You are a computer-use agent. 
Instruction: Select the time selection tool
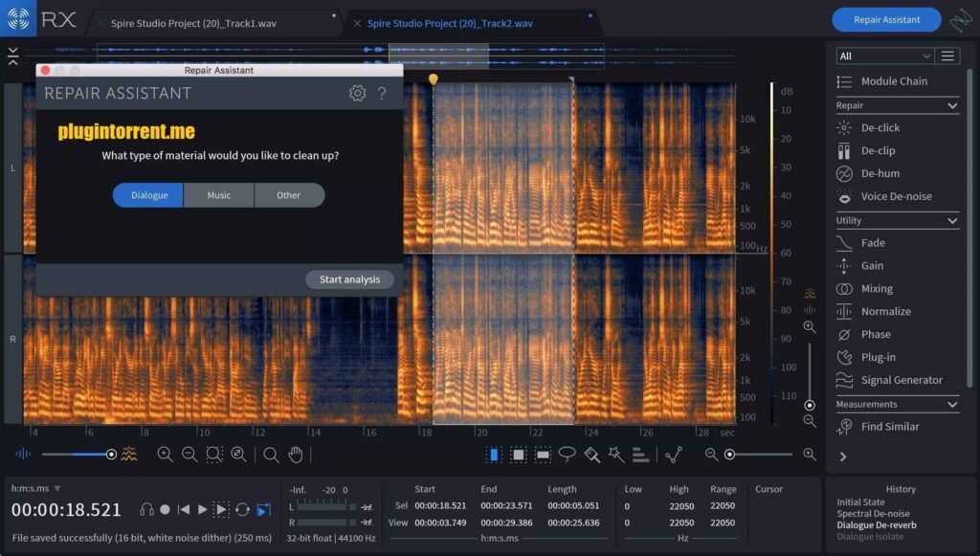click(x=494, y=455)
